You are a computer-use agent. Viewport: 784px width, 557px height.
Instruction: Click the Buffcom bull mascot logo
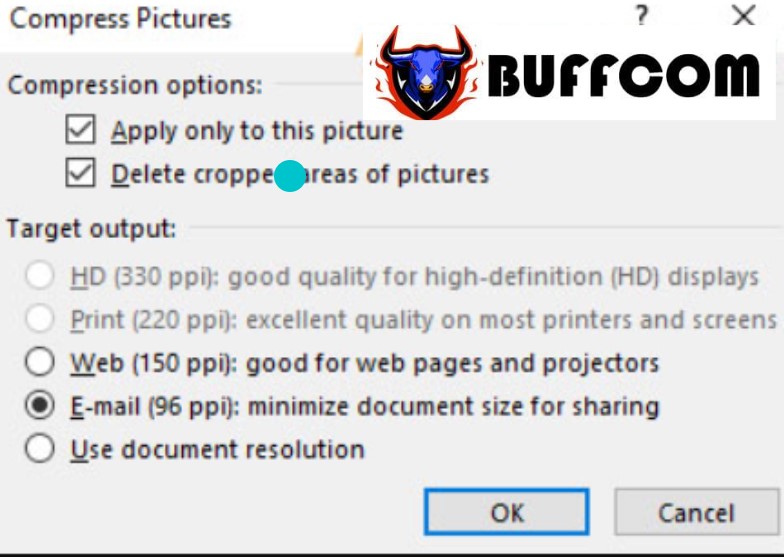click(424, 72)
